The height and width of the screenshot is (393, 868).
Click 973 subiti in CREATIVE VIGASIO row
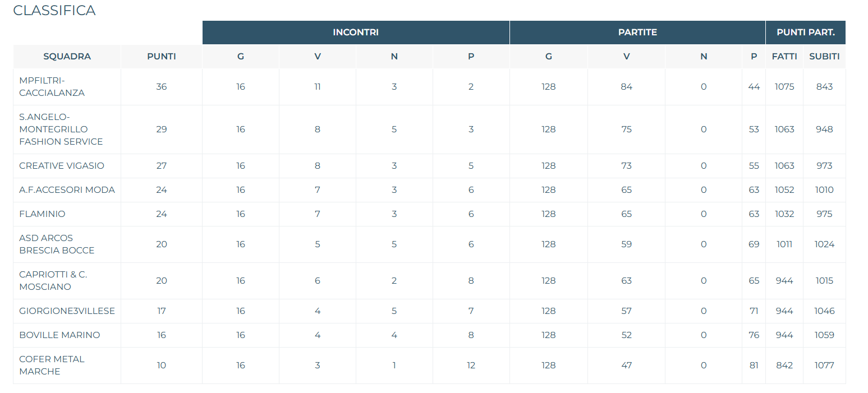(824, 166)
